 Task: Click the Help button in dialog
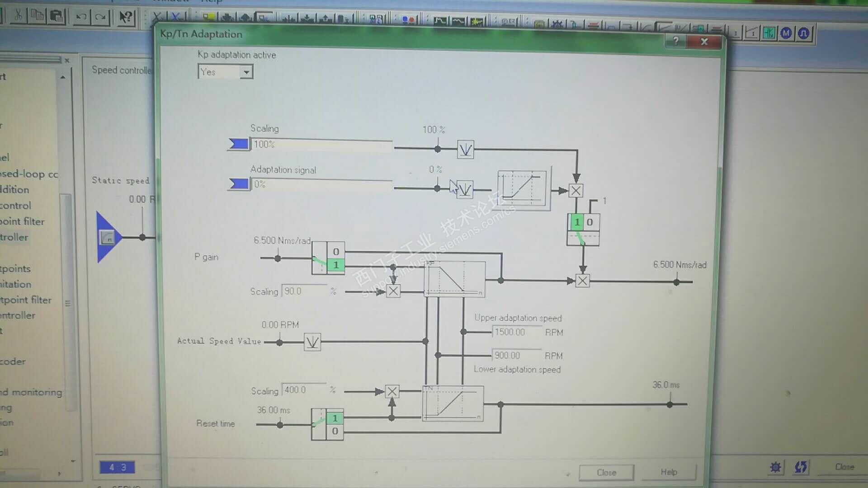pyautogui.click(x=669, y=472)
